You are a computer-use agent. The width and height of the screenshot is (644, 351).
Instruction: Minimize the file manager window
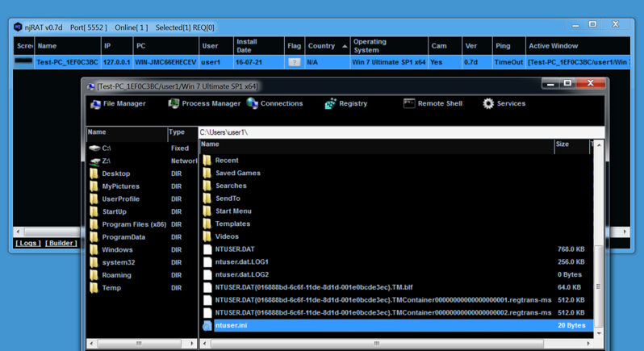tap(550, 83)
